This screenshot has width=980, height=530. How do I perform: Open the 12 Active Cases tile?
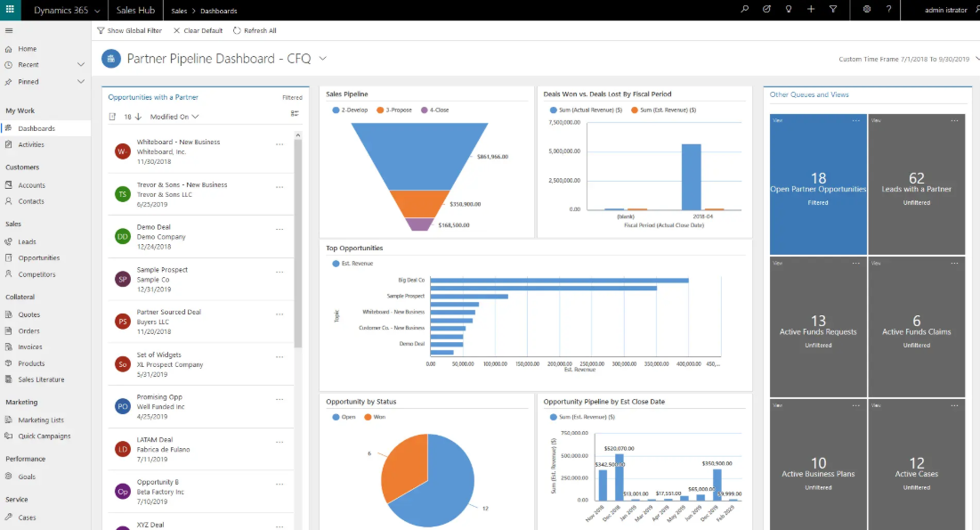click(916, 464)
